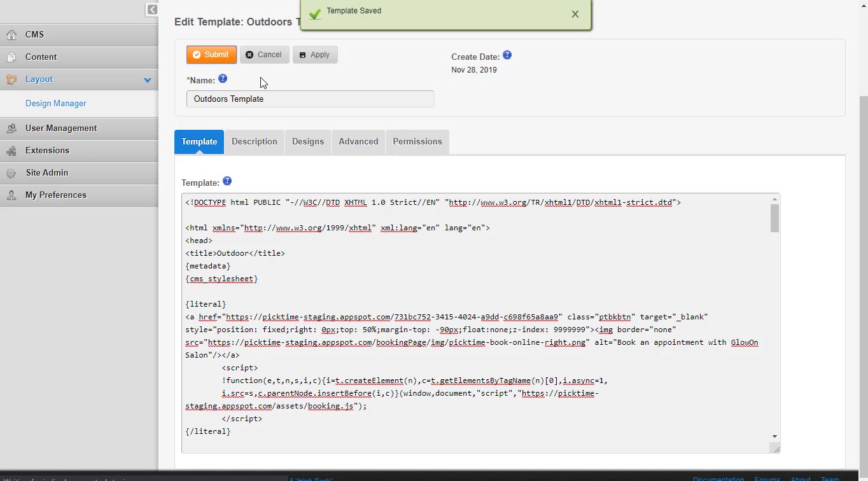
Task: Open help for the Name field
Action: 223,79
